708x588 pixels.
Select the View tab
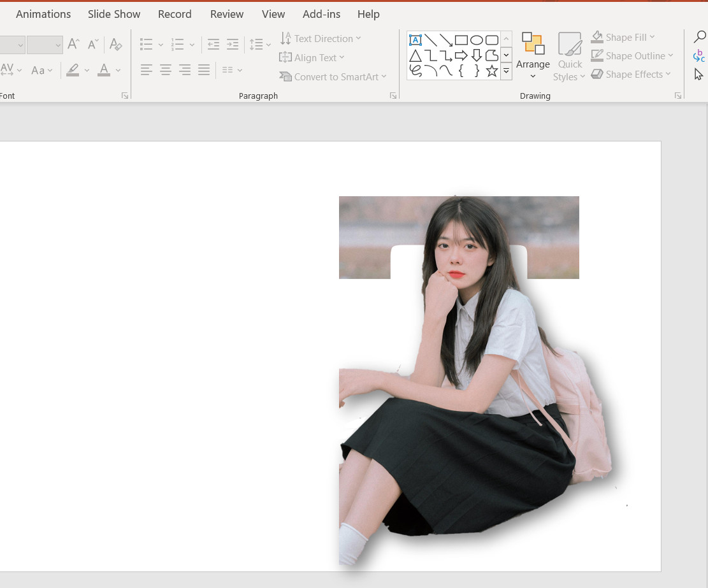click(x=273, y=14)
